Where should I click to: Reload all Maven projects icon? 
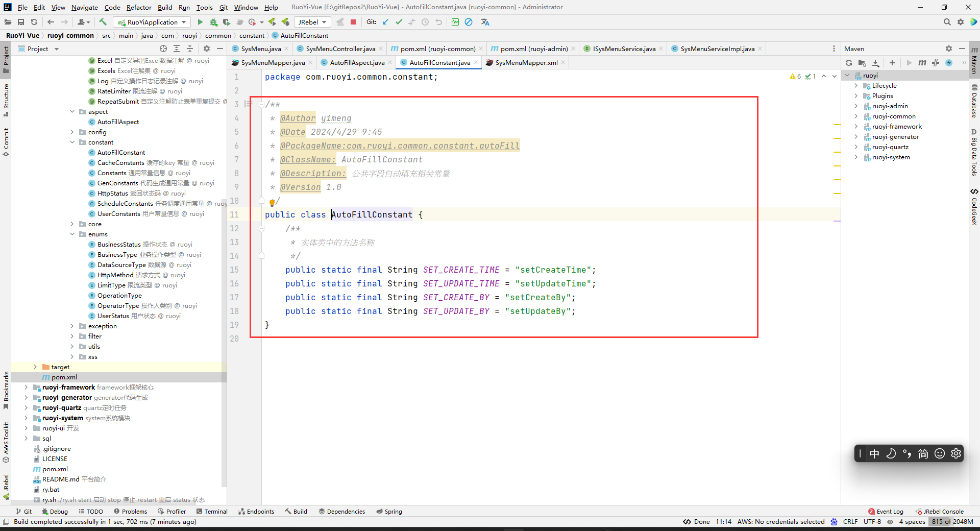click(x=849, y=63)
